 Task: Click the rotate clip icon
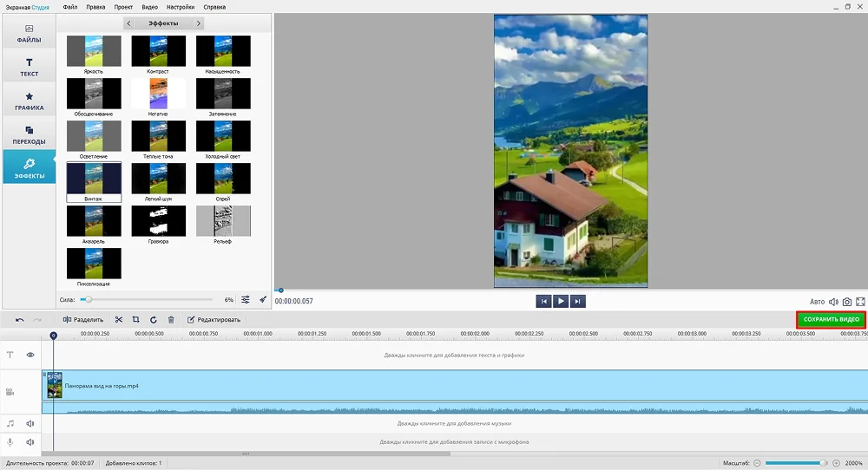154,319
